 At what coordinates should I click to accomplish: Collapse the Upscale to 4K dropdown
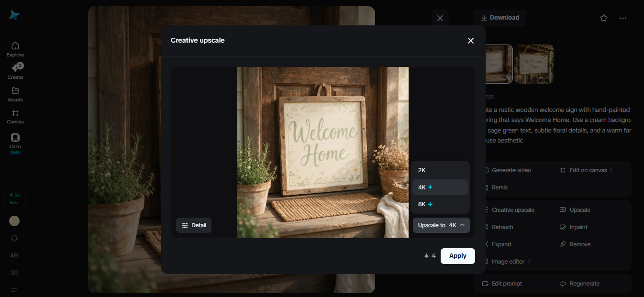[x=441, y=225]
